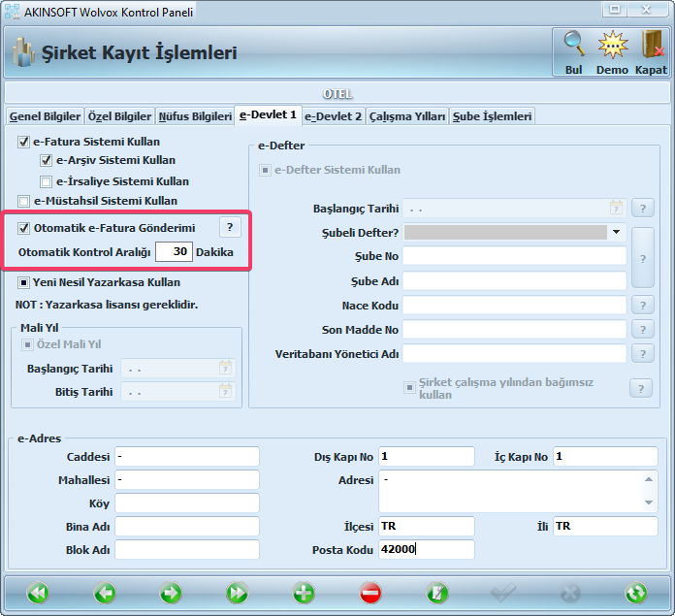This screenshot has height=616, width=675.
Task: Toggle Şirket çalışma yılından bağımsız kullan checkbox
Action: (409, 387)
